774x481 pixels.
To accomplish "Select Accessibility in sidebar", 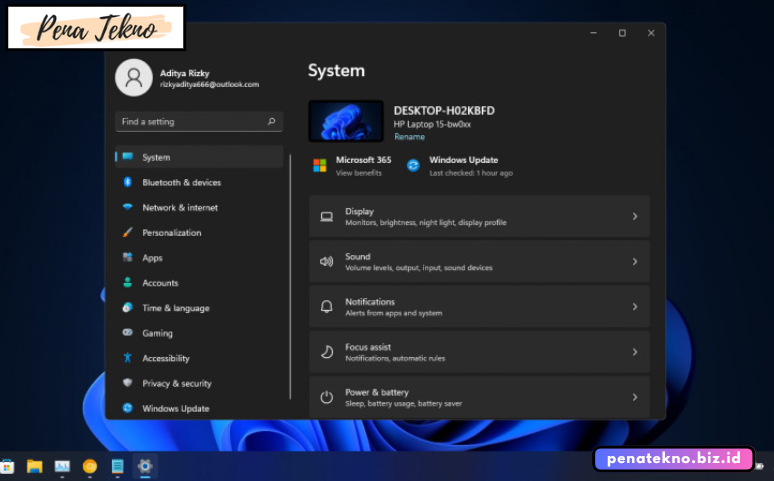I will coord(199,359).
